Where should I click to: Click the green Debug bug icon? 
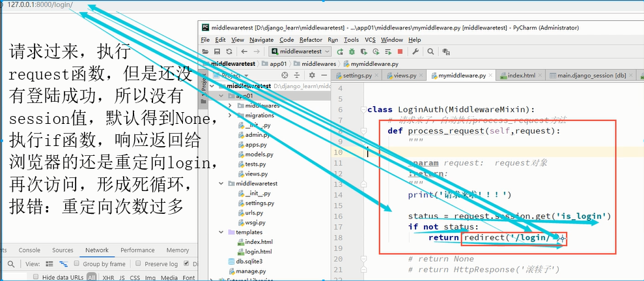pyautogui.click(x=352, y=52)
